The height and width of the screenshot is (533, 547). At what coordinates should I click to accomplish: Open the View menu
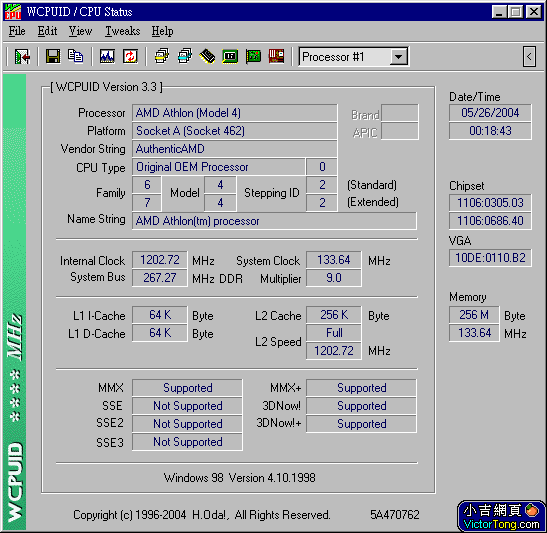coord(80,31)
